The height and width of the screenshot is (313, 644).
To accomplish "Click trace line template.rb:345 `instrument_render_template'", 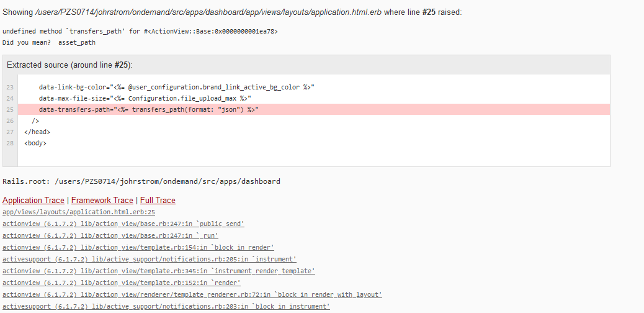I will click(x=159, y=271).
